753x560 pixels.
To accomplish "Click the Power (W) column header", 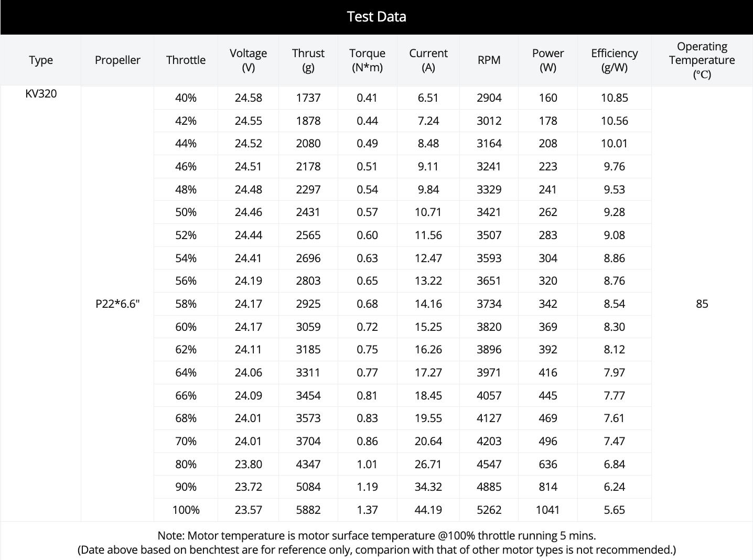I will point(548,60).
